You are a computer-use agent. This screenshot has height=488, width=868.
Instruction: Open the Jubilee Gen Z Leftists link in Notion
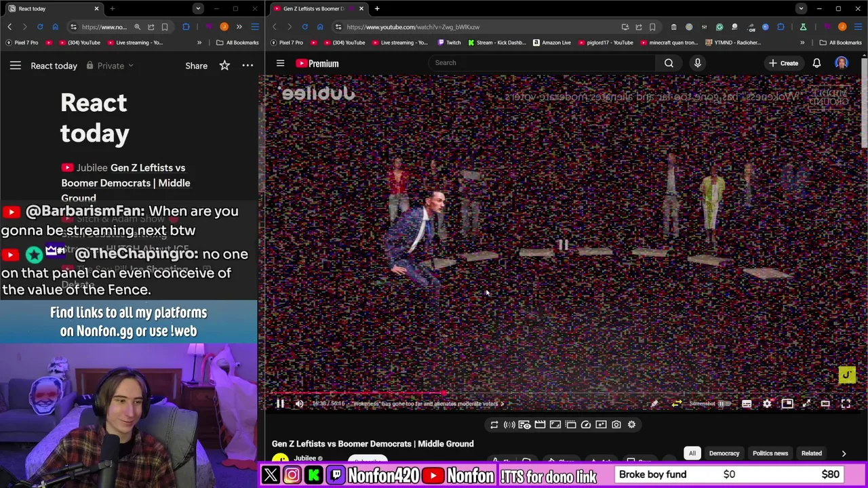pos(126,182)
